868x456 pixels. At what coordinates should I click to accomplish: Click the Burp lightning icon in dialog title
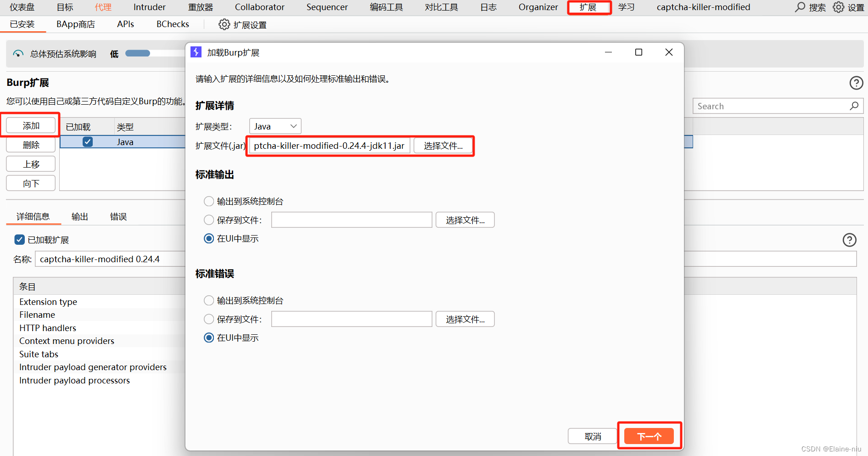click(196, 52)
